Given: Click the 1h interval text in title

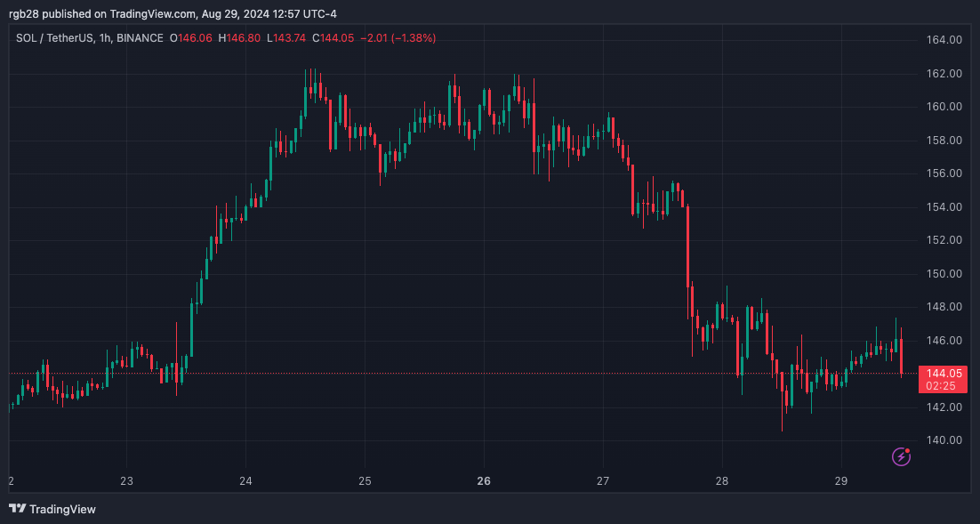Looking at the screenshot, I should click(104, 38).
